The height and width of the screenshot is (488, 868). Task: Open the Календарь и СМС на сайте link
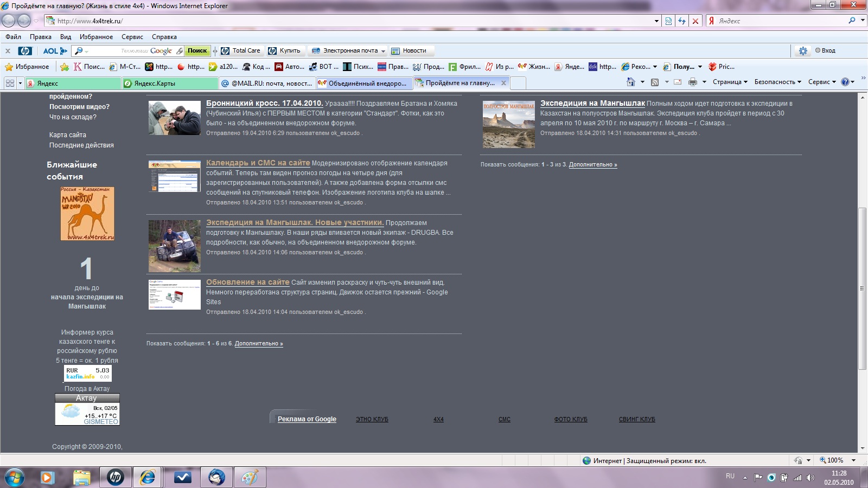tap(258, 163)
